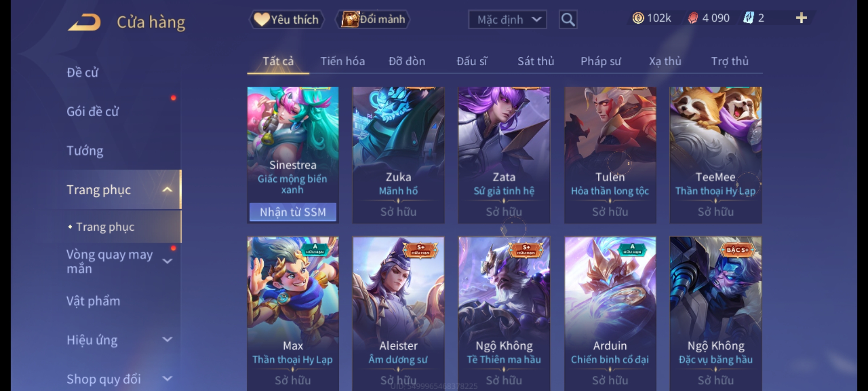Expand the Shop quy đổi section
Viewport: 868px width, 391px height.
pyautogui.click(x=167, y=379)
